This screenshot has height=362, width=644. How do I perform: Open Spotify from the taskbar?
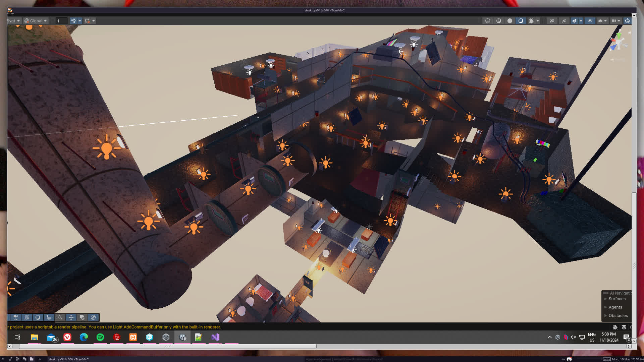pos(100,337)
